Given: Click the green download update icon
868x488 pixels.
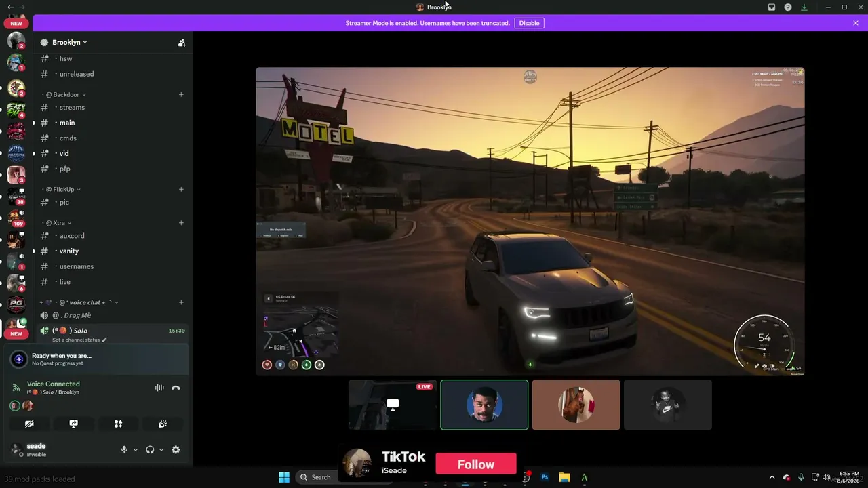Looking at the screenshot, I should pos(804,7).
